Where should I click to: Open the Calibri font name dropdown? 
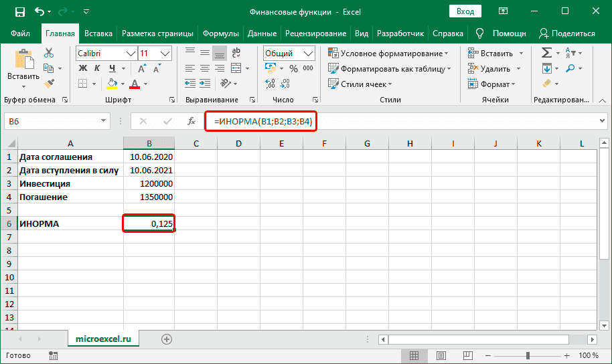point(129,54)
